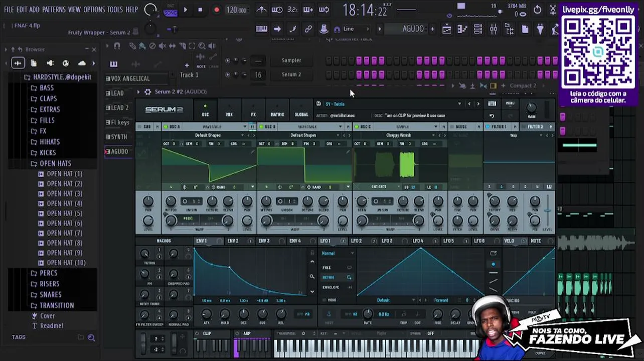The image size is (644, 361).
Task: Click the LFO anchor icon
Action: (x=329, y=314)
